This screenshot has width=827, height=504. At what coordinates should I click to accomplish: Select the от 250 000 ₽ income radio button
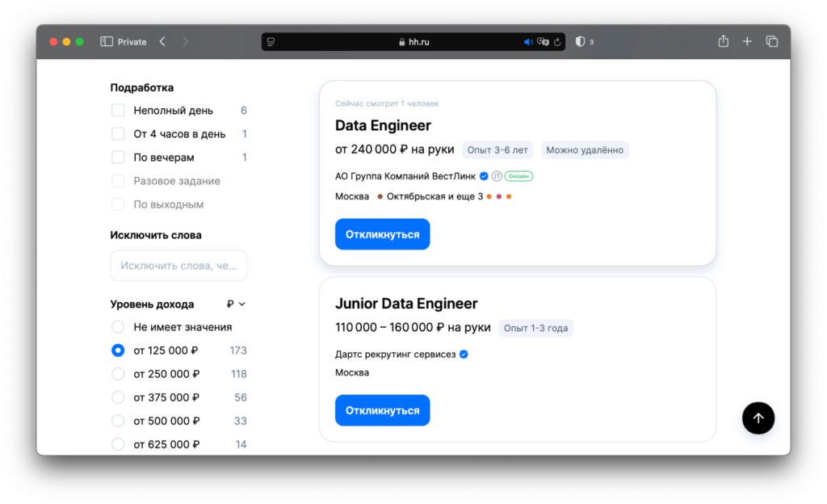(x=118, y=374)
